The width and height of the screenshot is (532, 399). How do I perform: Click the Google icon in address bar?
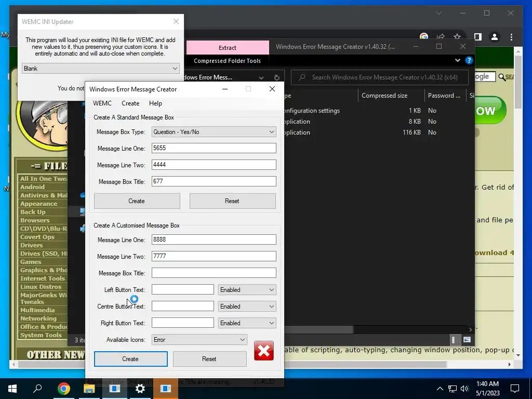point(424,36)
